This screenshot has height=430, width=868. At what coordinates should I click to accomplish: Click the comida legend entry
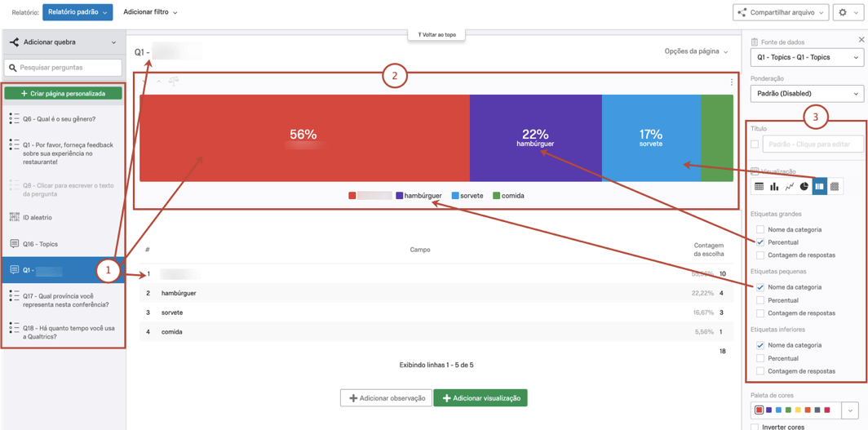click(509, 195)
